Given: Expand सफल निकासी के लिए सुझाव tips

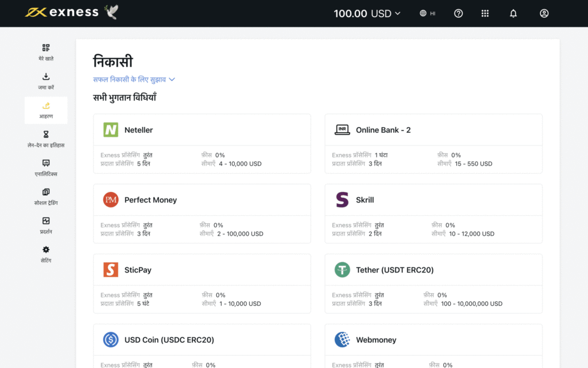Looking at the screenshot, I should [134, 79].
